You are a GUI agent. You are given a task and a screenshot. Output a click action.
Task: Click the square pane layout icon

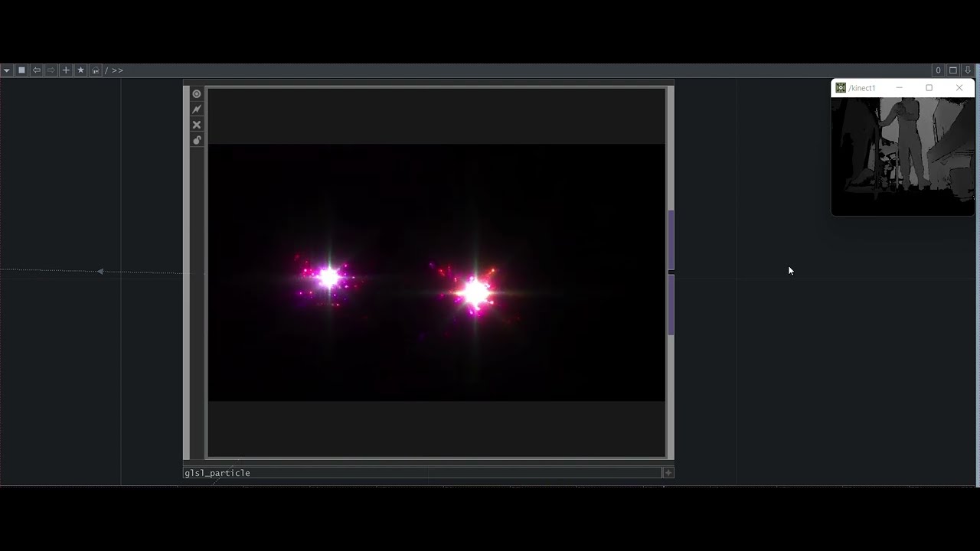pos(21,70)
